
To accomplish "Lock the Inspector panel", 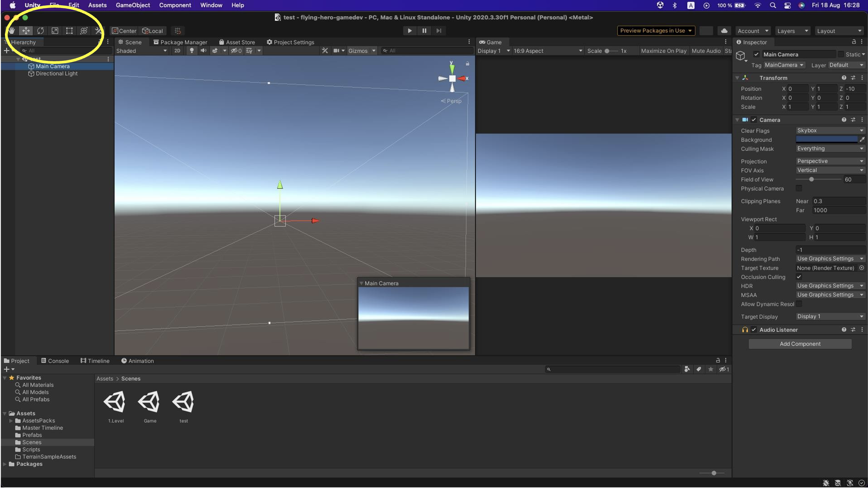I will point(854,42).
